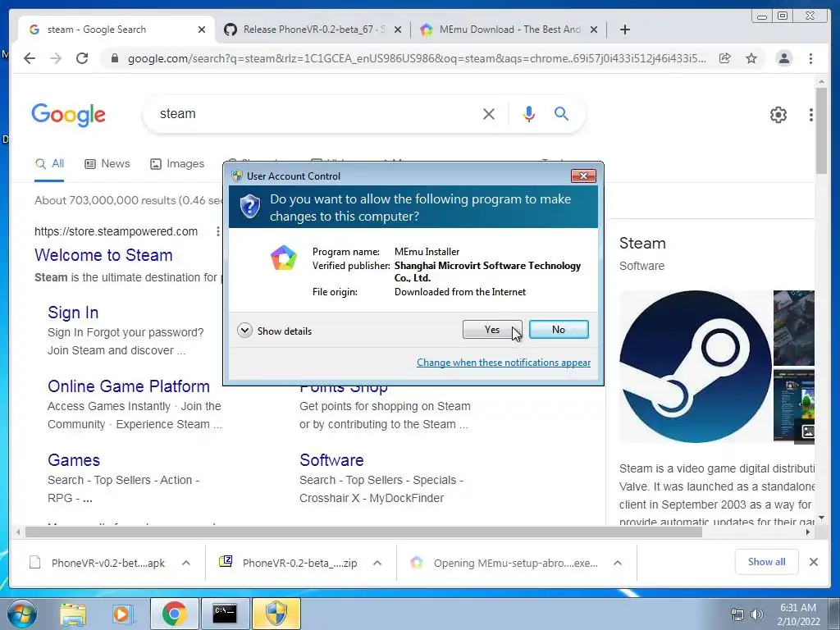Open the PhoneVR apk download item

(x=98, y=563)
